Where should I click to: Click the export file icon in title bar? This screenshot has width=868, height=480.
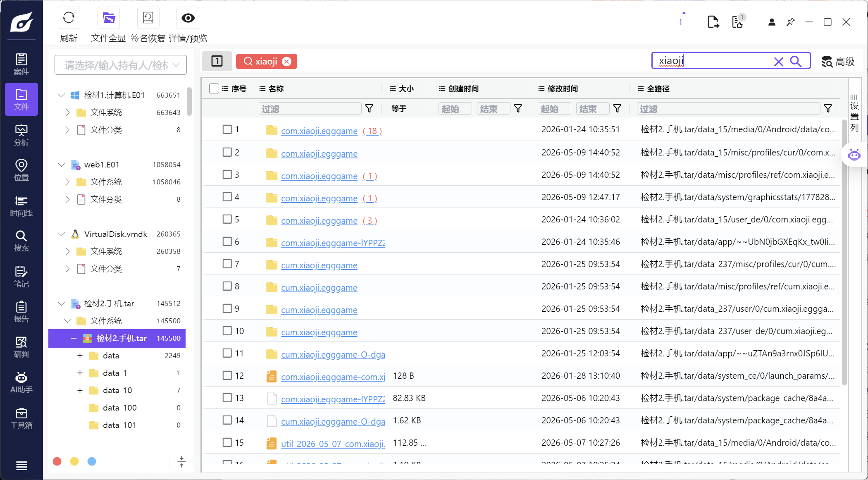tap(713, 21)
